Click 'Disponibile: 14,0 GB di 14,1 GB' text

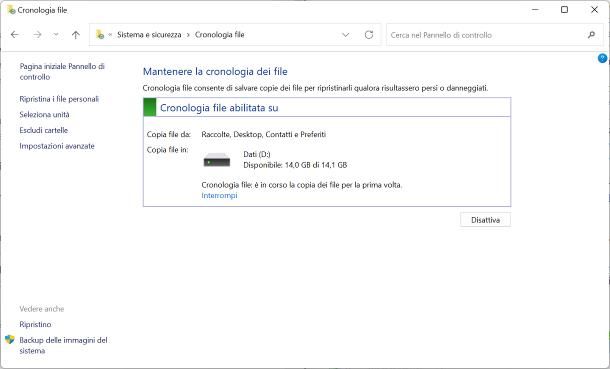(295, 165)
